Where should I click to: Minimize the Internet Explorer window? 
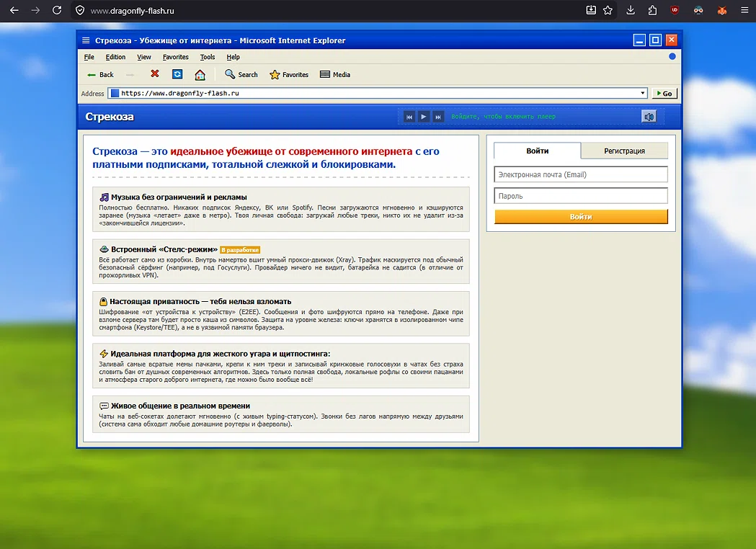(639, 40)
